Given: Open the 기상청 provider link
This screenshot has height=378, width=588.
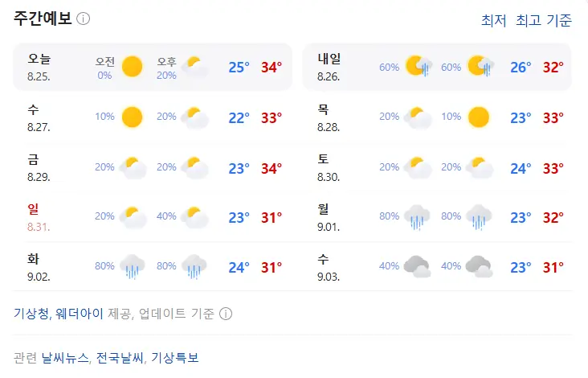Looking at the screenshot, I should click(x=31, y=313).
